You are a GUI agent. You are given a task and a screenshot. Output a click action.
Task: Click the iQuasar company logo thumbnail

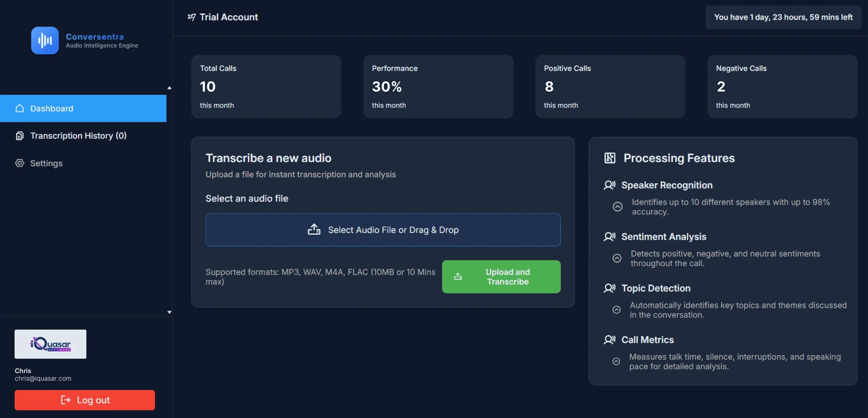(50, 344)
